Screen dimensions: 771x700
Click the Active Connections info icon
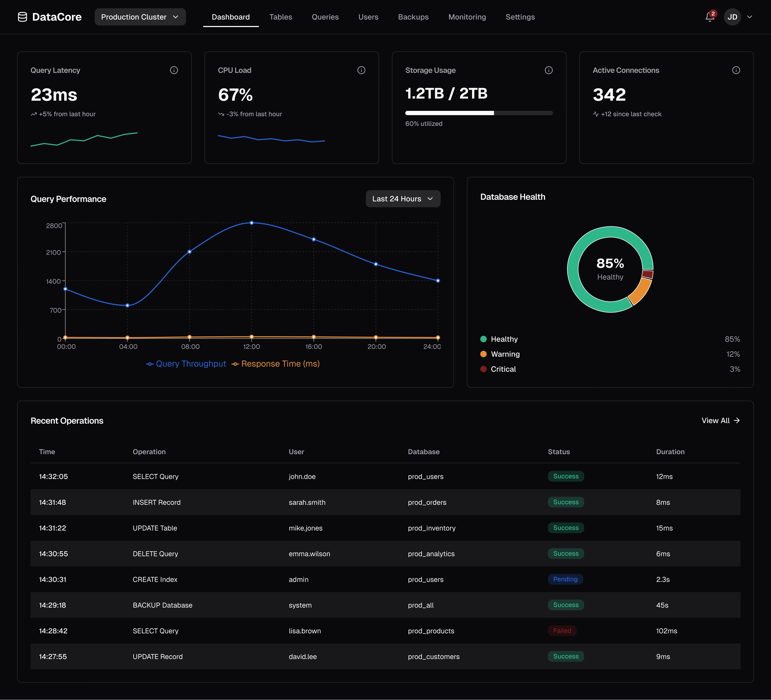coord(736,70)
